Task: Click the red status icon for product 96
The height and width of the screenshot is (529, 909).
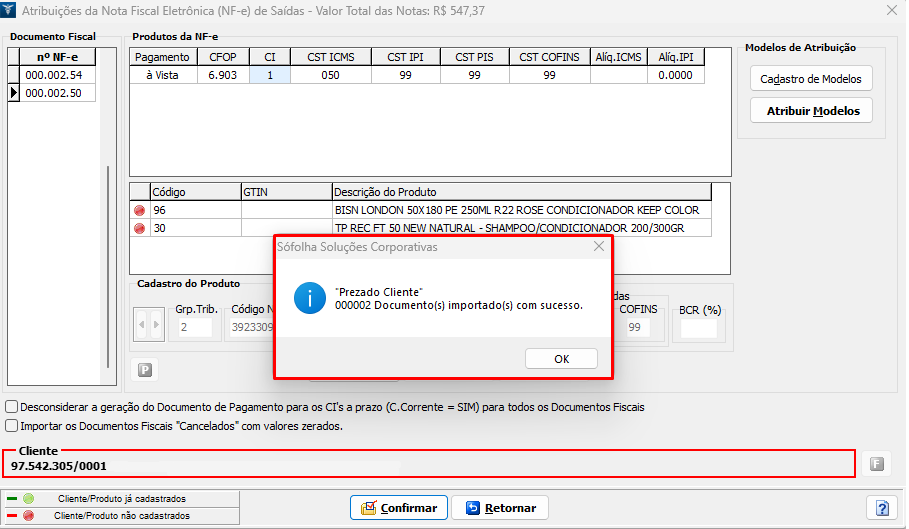Action: click(x=139, y=211)
